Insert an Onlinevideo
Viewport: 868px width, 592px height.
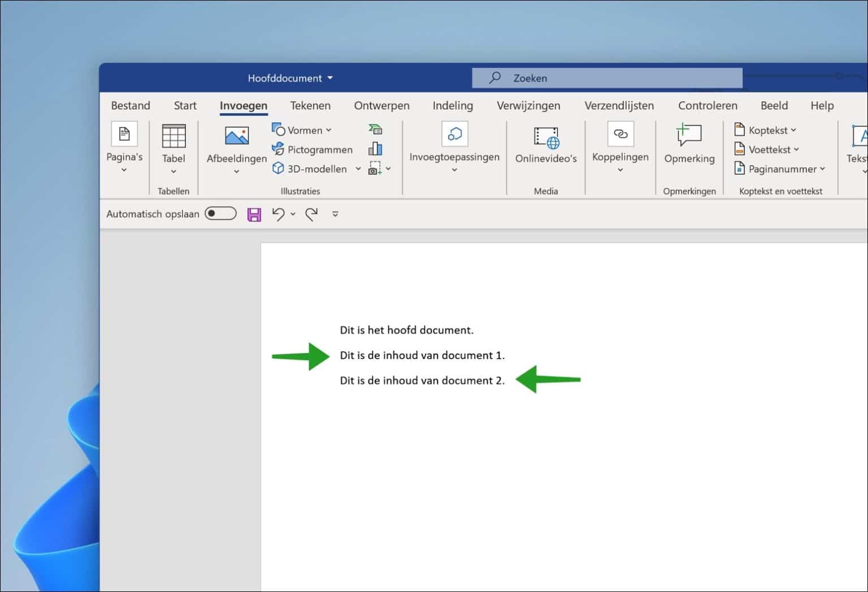pos(545,144)
